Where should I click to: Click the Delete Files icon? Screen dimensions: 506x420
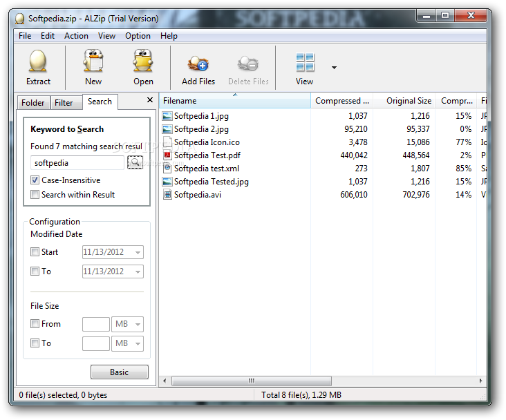coord(248,64)
